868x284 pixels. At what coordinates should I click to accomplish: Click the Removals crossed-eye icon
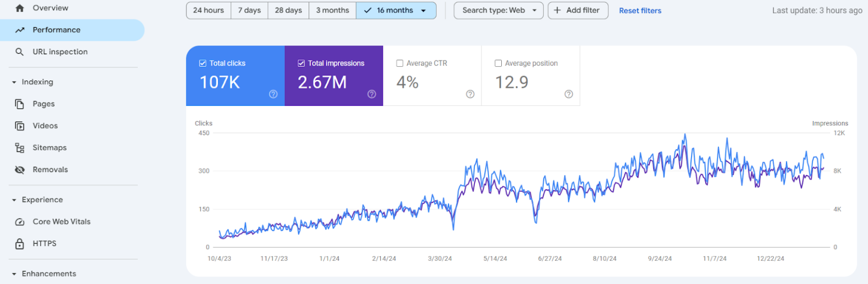[x=20, y=170]
